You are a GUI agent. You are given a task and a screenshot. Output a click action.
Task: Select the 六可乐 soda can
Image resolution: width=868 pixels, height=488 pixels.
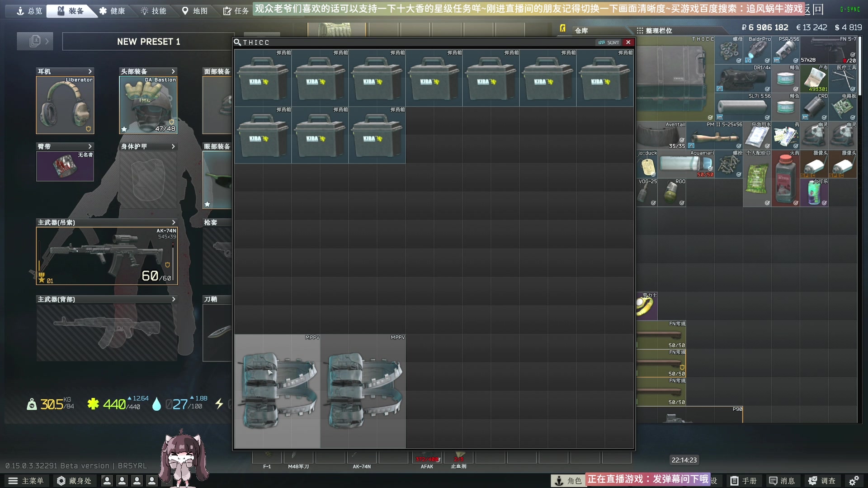point(814,192)
